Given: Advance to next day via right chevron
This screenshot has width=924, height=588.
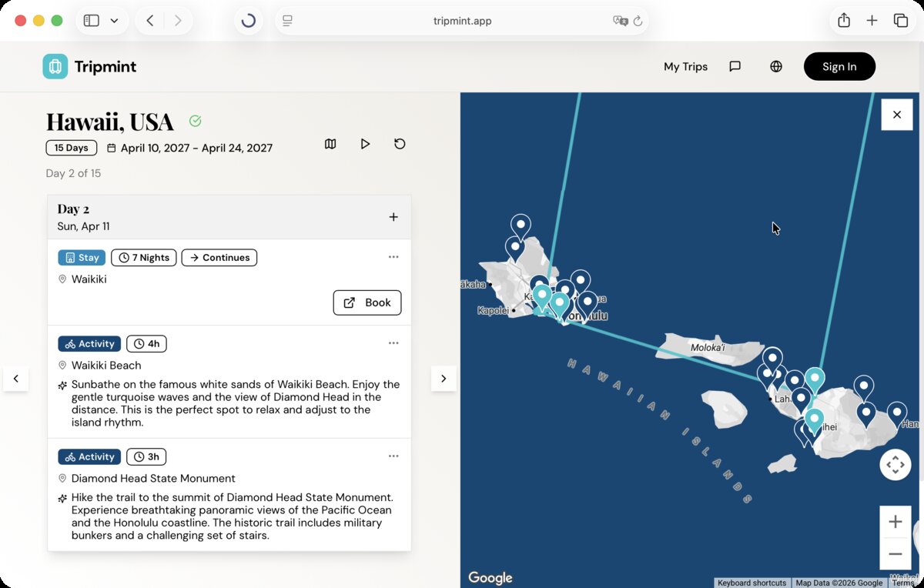Looking at the screenshot, I should [444, 378].
